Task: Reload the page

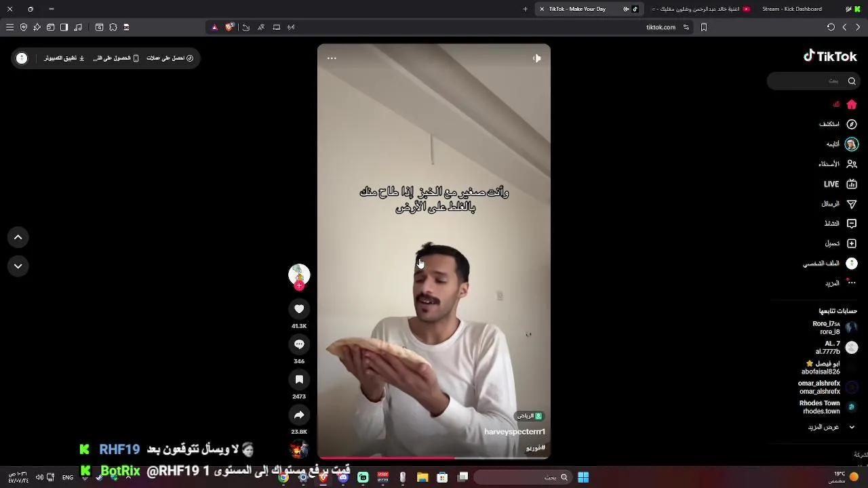Action: pyautogui.click(x=831, y=27)
